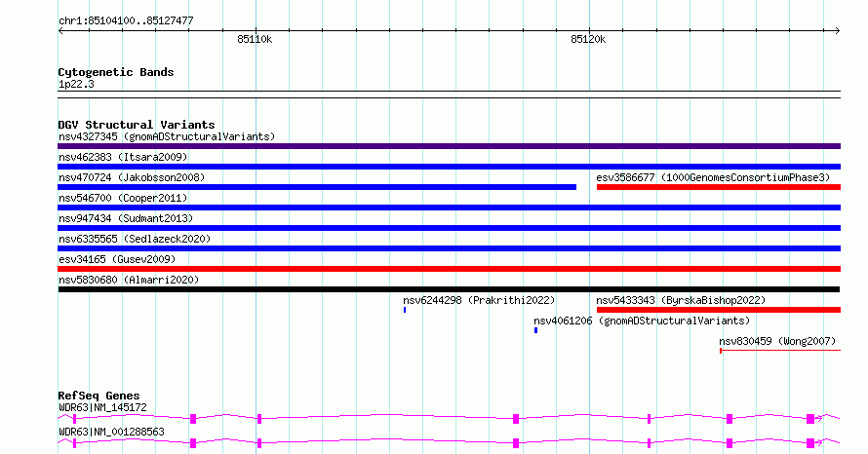Click the chr1:85104100..85127477 region label
The height and width of the screenshot is (454, 868).
126,20
